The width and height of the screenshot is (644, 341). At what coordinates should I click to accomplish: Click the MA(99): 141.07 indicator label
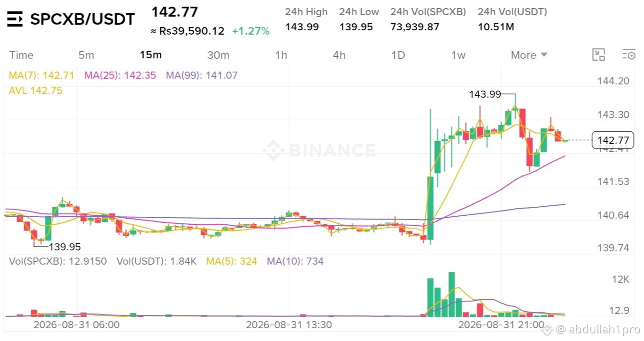(202, 75)
